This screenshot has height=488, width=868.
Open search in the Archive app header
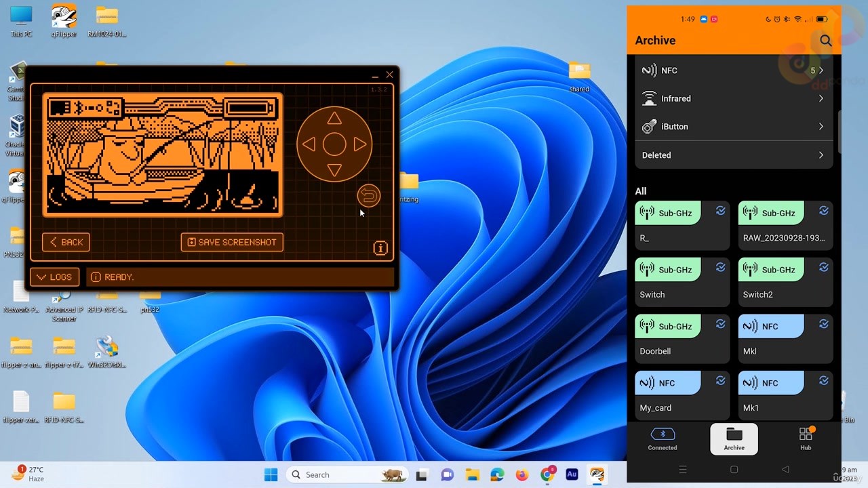[825, 41]
